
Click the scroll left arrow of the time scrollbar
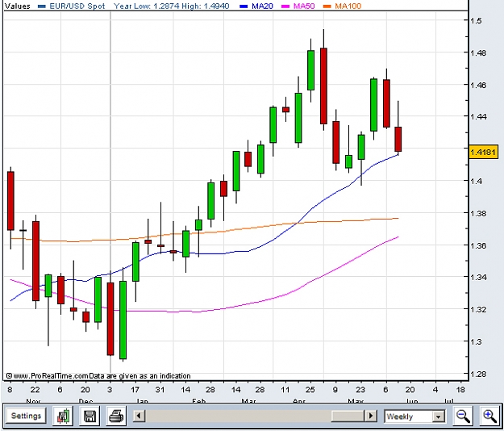pyautogui.click(x=140, y=416)
